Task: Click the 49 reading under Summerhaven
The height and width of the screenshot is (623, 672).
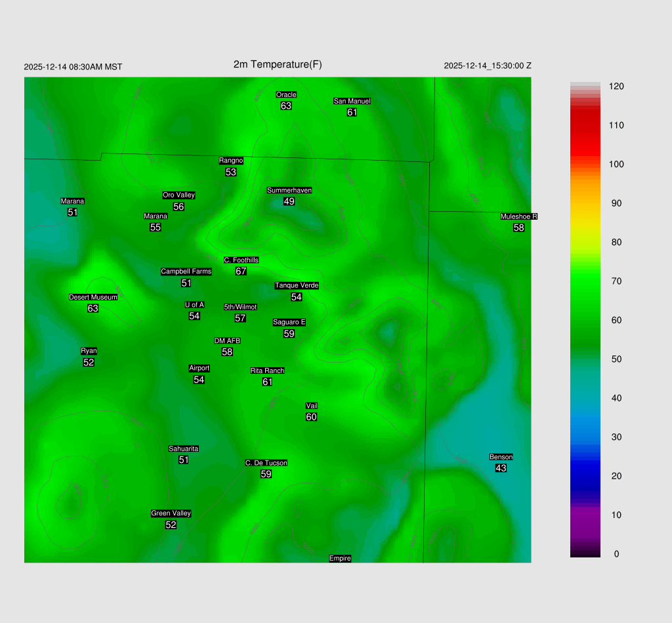Action: 289,201
